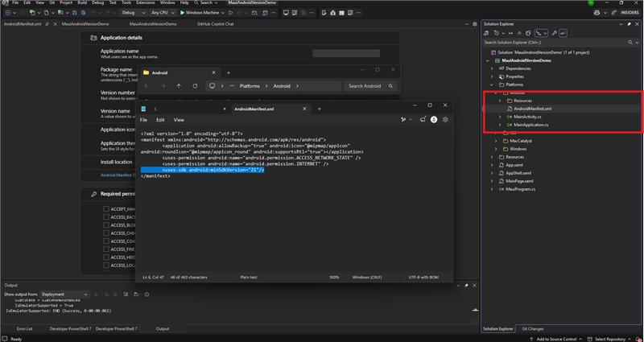Viewport: 644px width, 342px height.
Task: Click the Platforms breadcrumb in File Explorer
Action: (x=250, y=86)
